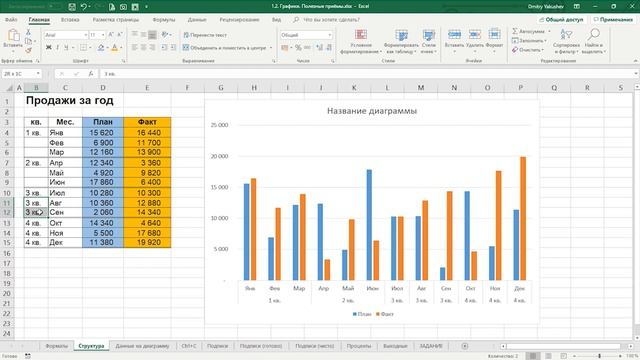This screenshot has height=360, width=640.
Task: Add a new sheet with plus icon
Action: point(464,346)
